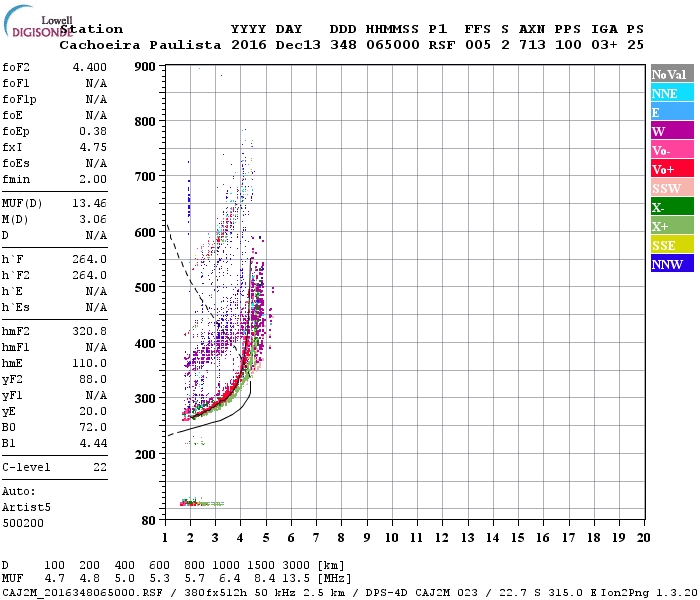The image size is (700, 600).
Task: Click the fmin value 2.00
Action: pos(93,179)
